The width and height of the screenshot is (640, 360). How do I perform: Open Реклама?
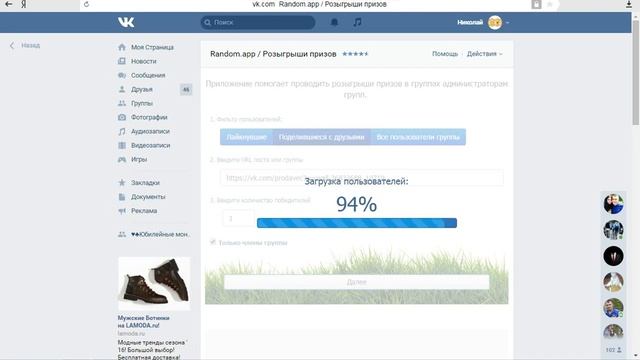[x=144, y=211]
